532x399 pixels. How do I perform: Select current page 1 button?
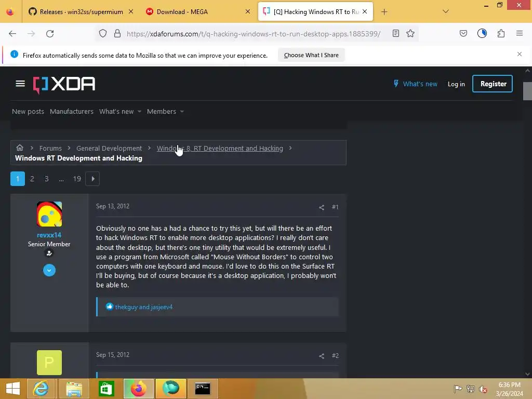18,179
